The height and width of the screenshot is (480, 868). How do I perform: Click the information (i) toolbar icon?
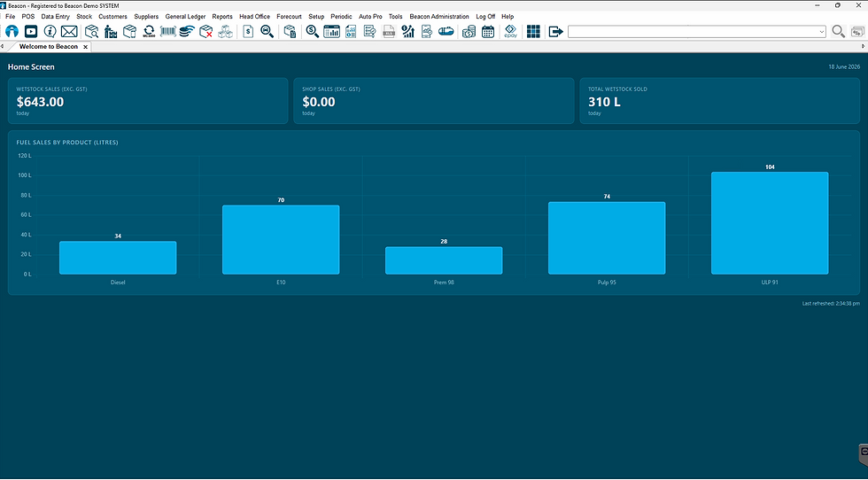[x=50, y=32]
